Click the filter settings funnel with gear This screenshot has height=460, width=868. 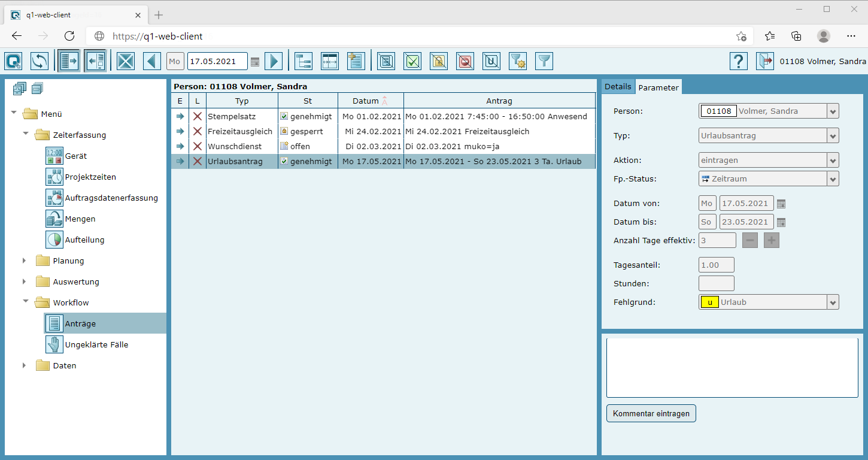pyautogui.click(x=517, y=61)
